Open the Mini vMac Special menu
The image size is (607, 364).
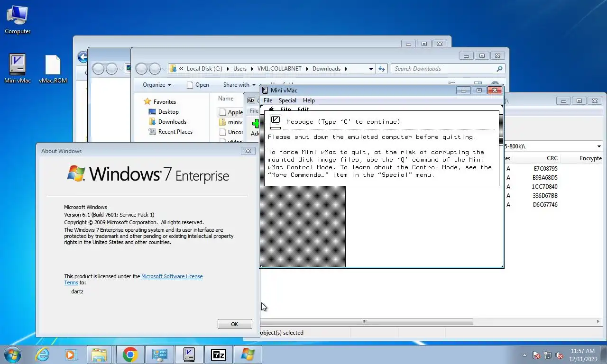[x=287, y=100]
